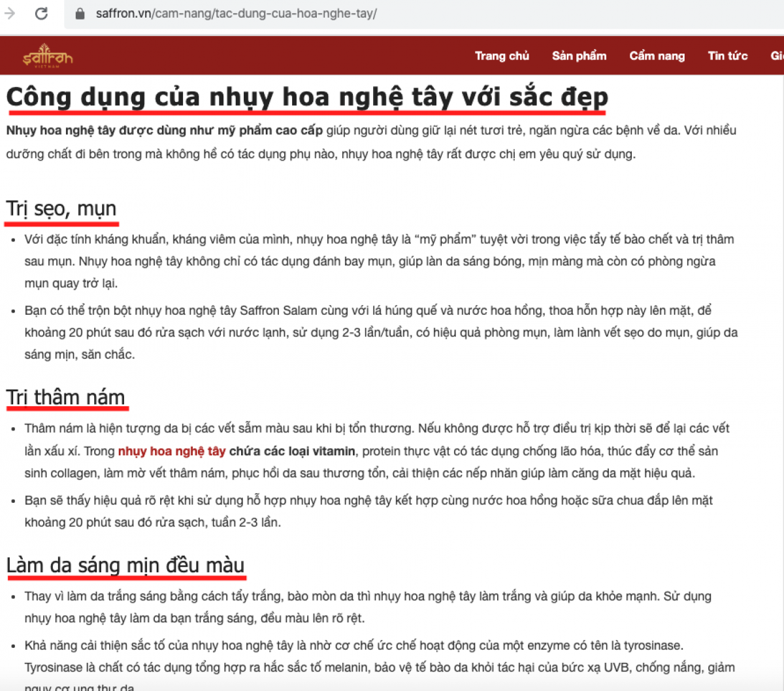
Task: Click the padlock site security icon
Action: point(80,14)
